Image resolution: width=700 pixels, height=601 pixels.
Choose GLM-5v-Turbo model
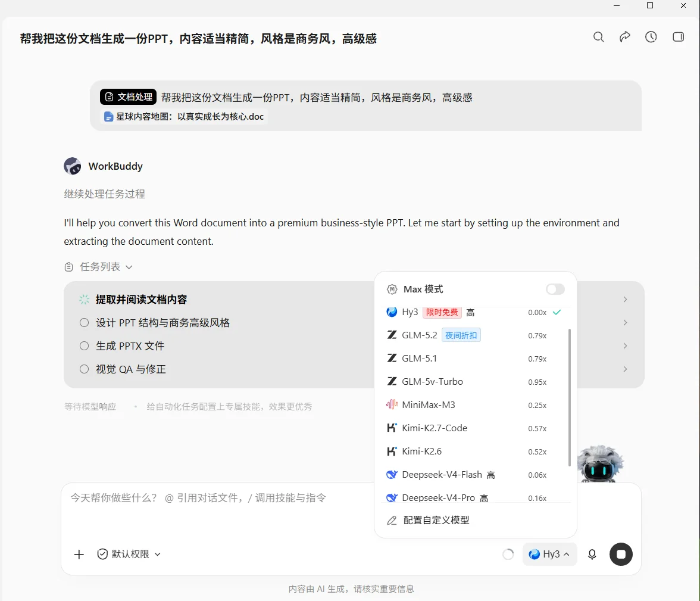tap(474, 382)
